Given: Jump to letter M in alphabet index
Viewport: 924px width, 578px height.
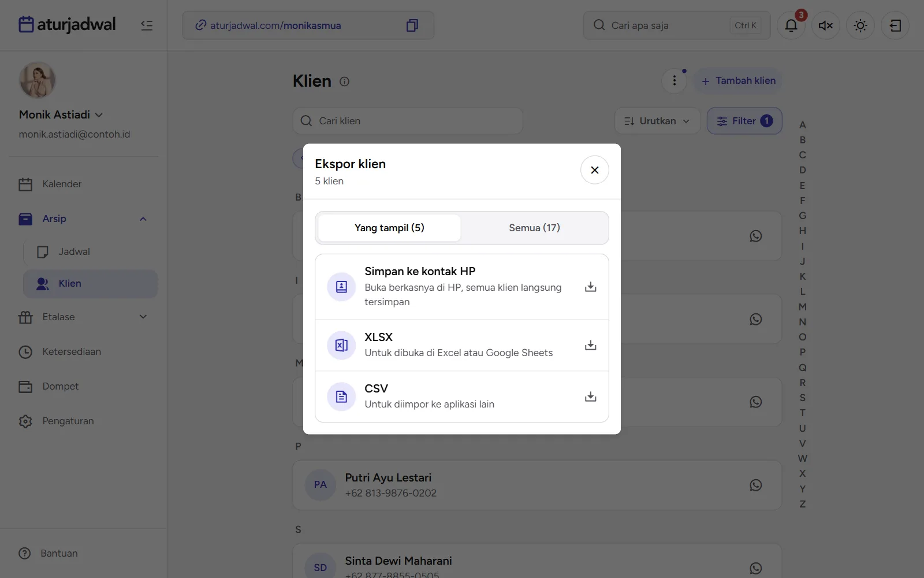Looking at the screenshot, I should click(x=802, y=307).
